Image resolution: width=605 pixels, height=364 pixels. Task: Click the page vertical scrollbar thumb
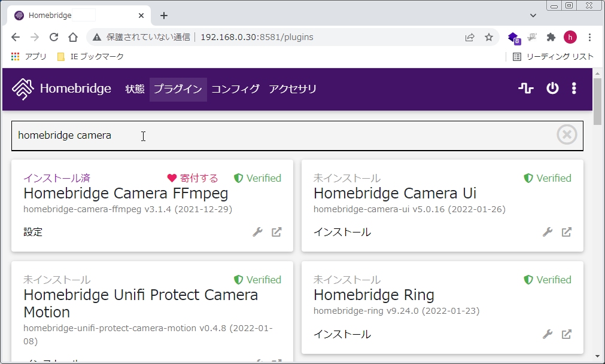tap(597, 101)
